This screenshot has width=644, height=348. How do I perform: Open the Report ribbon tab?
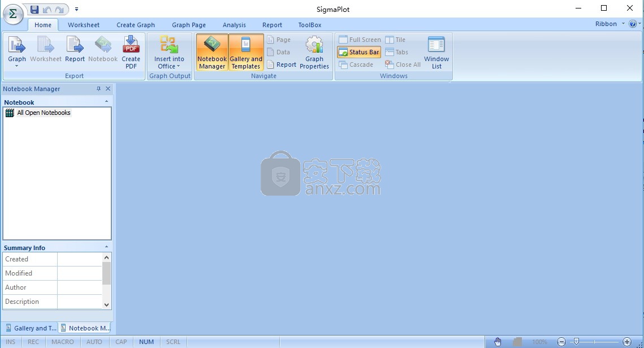pos(273,25)
